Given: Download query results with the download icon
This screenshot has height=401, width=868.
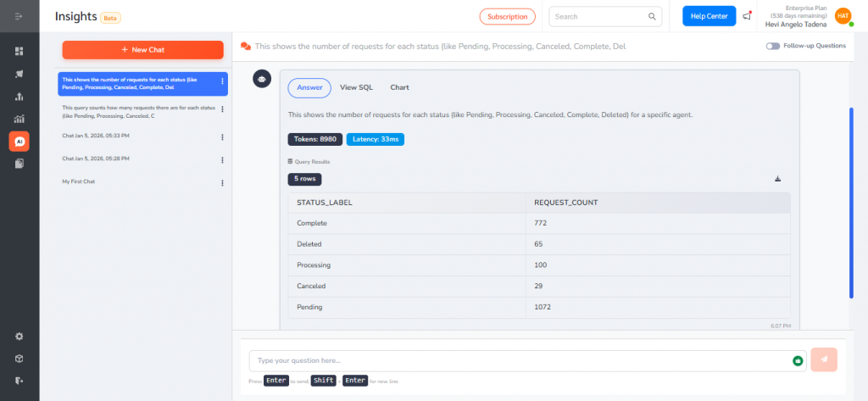Looking at the screenshot, I should tap(777, 179).
